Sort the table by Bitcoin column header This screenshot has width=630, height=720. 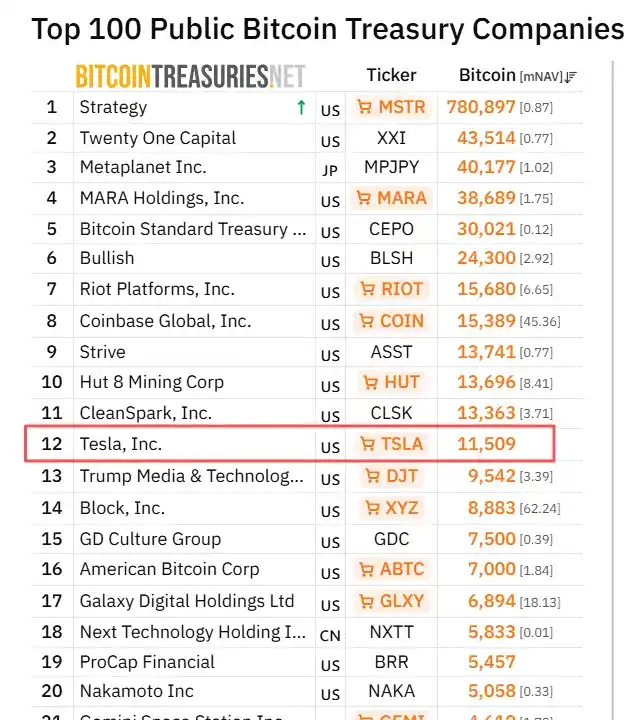(x=486, y=75)
